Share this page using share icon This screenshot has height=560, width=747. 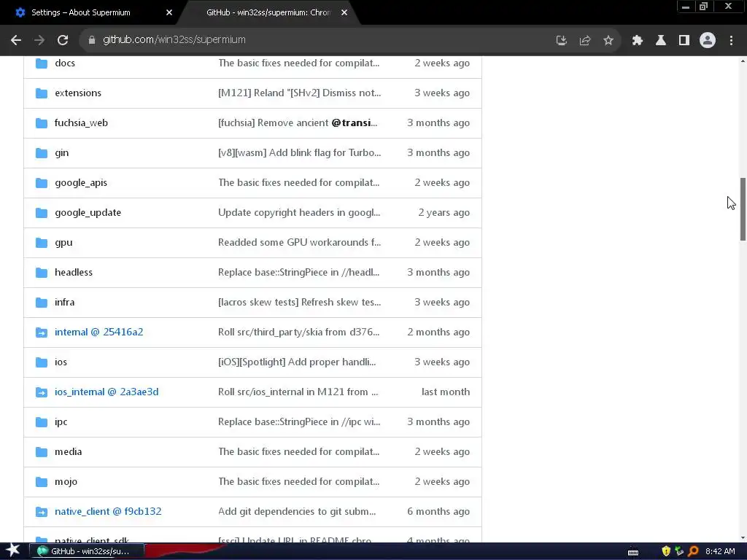(584, 41)
